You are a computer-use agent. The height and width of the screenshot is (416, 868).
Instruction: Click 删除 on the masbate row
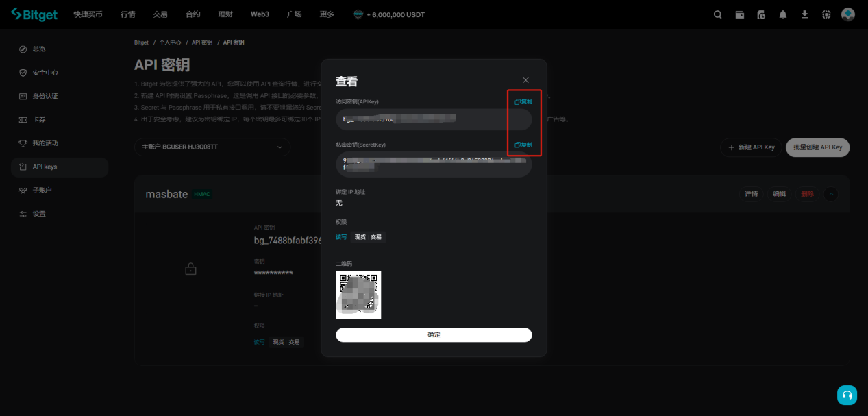(808, 194)
